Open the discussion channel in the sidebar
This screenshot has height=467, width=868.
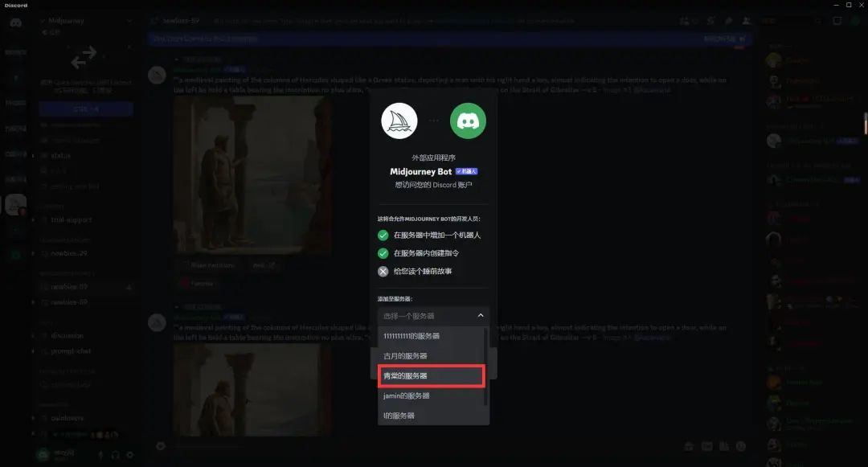67,335
